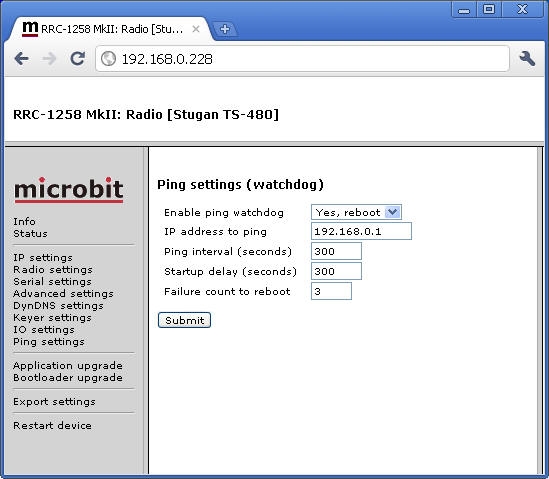Click the IP address to ping field
Screen dimensions: 549x479
pos(361,231)
